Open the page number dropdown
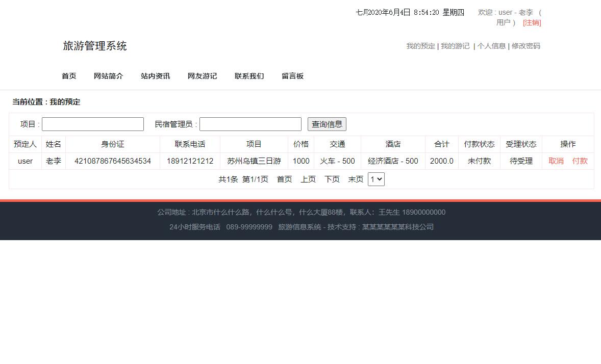The width and height of the screenshot is (601, 364). (376, 179)
